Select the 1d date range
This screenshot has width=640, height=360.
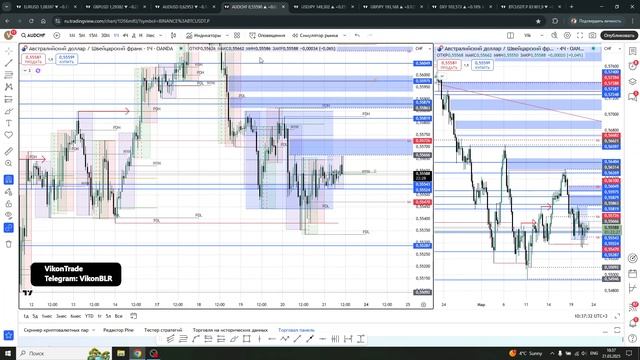[x=26, y=316]
